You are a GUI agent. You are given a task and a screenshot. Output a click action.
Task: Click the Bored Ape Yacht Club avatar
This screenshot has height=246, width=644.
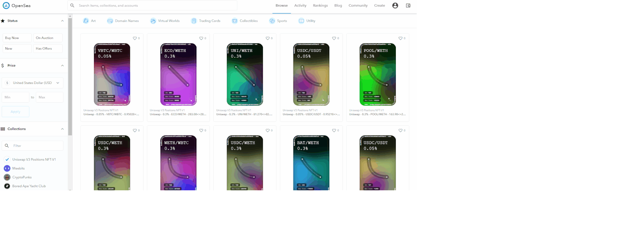7,186
